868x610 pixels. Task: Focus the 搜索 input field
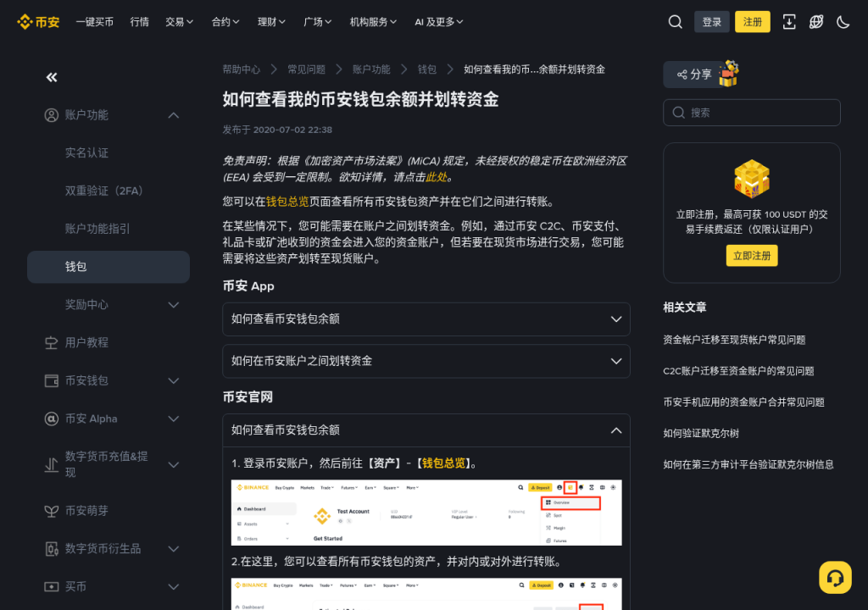pos(752,113)
